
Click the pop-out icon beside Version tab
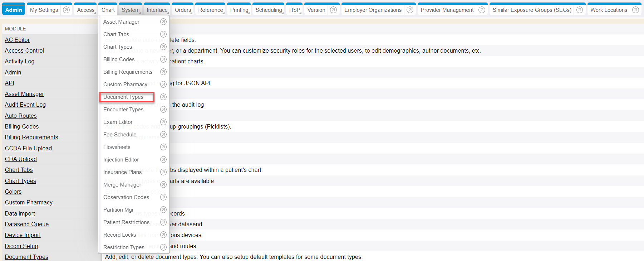[x=333, y=10]
